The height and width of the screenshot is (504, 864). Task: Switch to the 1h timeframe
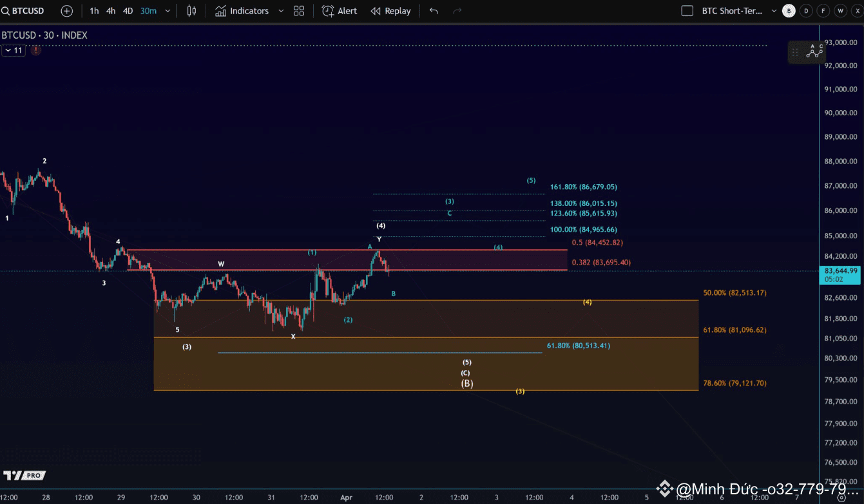click(x=94, y=11)
